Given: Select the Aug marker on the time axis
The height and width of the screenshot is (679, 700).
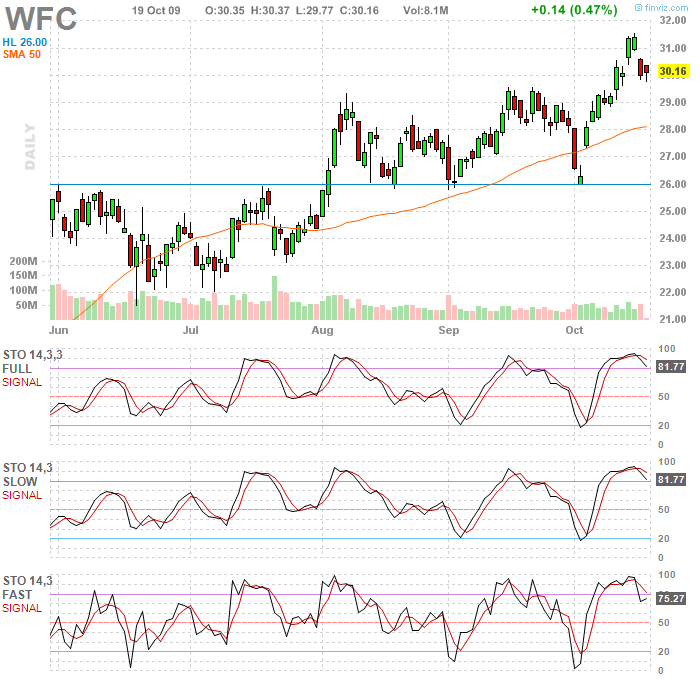Looking at the screenshot, I should pyautogui.click(x=322, y=329).
